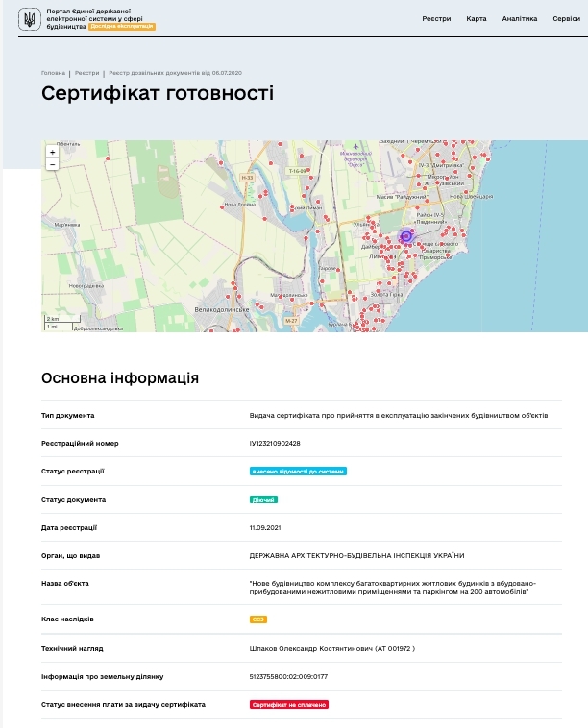
Task: Click the Сертифікат готовності page title
Action: click(x=158, y=93)
